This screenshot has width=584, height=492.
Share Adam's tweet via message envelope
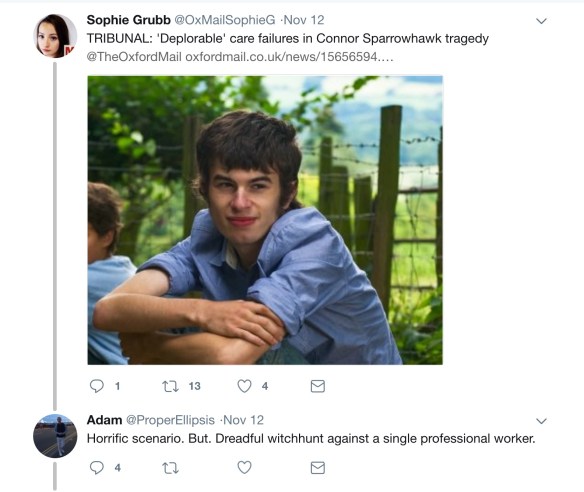click(x=318, y=468)
